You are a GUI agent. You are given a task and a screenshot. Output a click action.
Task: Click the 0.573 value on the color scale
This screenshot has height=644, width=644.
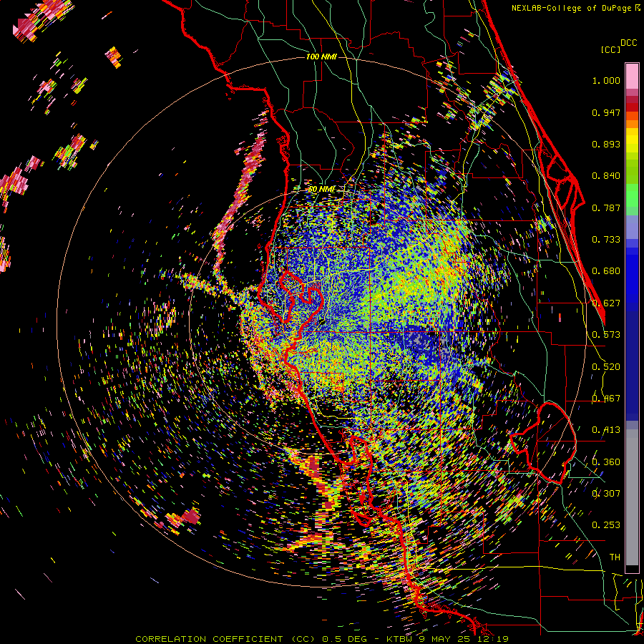coord(606,335)
